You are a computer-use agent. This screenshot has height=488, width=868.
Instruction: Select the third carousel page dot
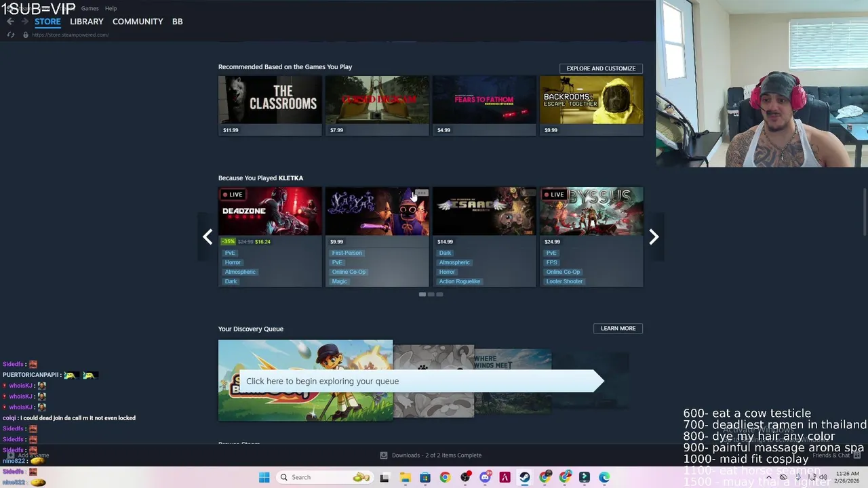point(439,294)
